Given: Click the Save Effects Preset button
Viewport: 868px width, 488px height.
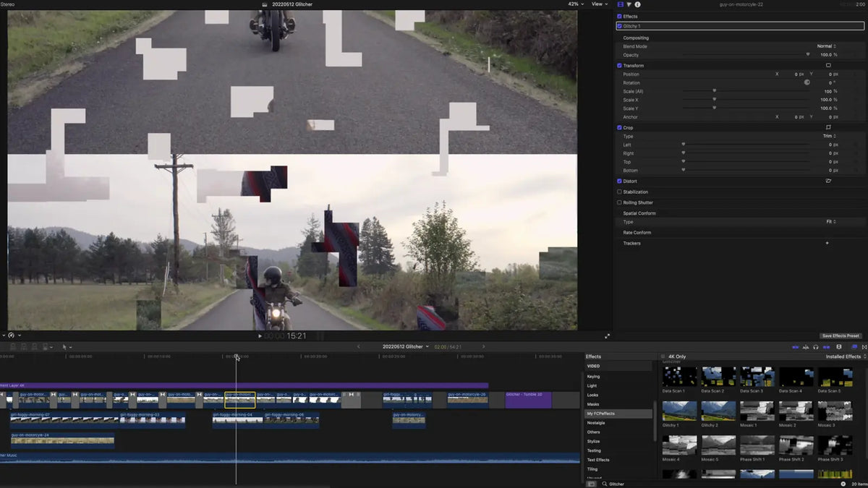Looking at the screenshot, I should (841, 336).
